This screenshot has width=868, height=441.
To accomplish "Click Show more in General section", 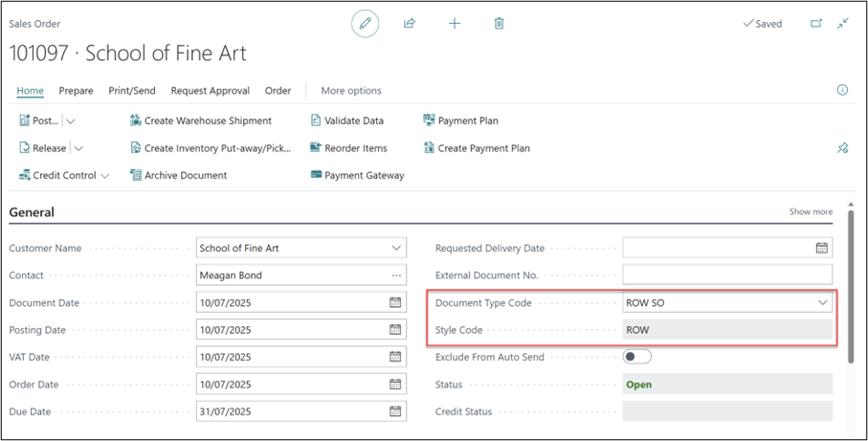I will [811, 211].
